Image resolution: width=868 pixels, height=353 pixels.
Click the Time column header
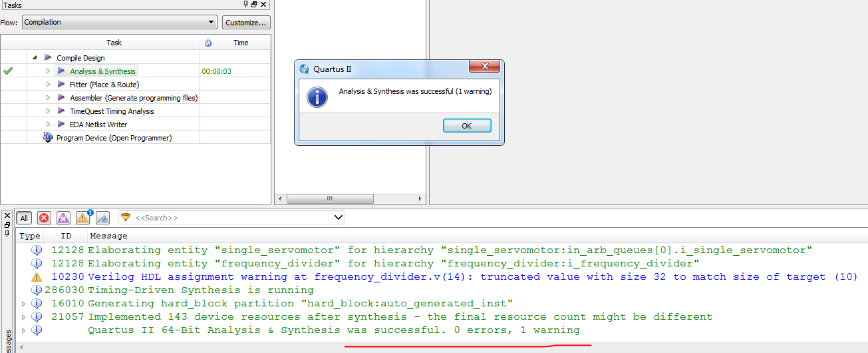(241, 43)
